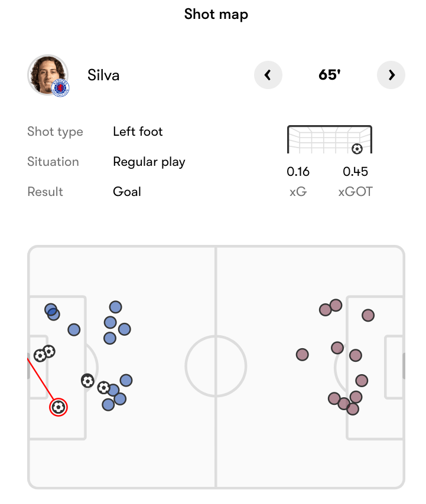
Task: Select the blue shot dot inside the left penalty area alone
Action: [74, 330]
